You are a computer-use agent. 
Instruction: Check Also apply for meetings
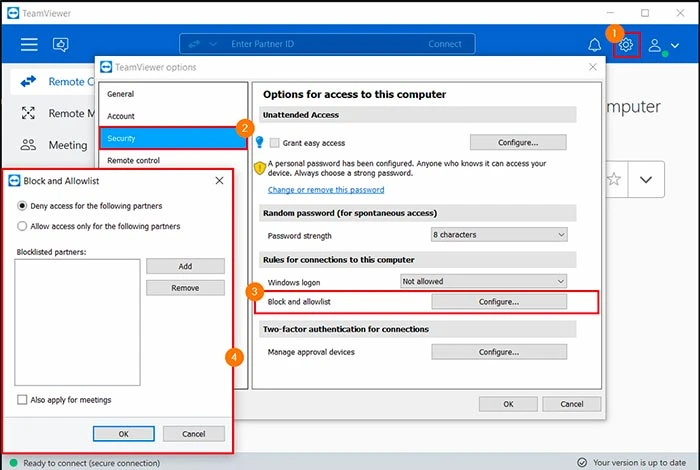tap(22, 399)
